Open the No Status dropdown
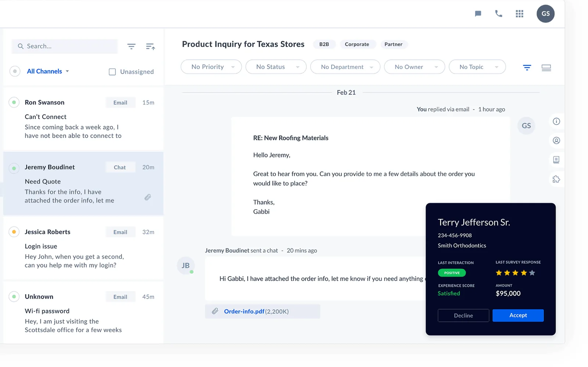588x367 pixels. pyautogui.click(x=276, y=67)
